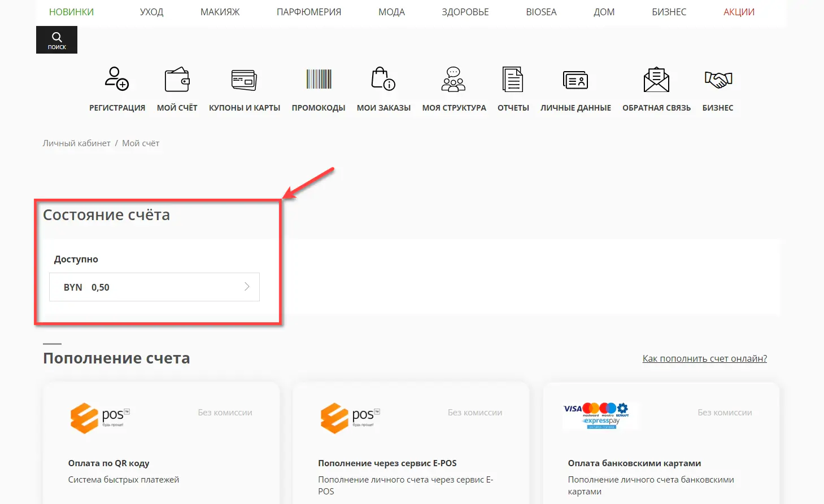View ОТЧЕТЫ document icon
Image resolution: width=824 pixels, height=504 pixels.
point(513,80)
